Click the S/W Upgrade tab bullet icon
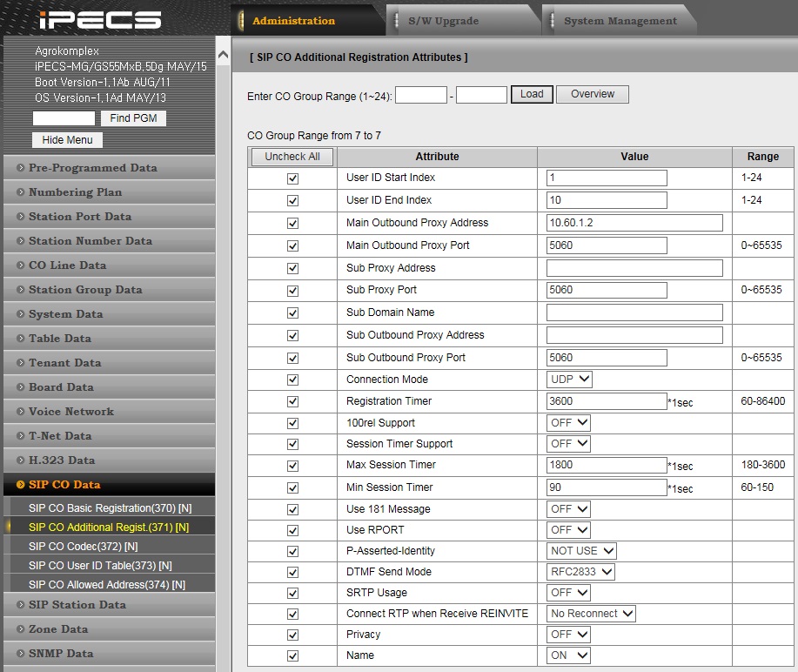This screenshot has width=798, height=672. (397, 21)
